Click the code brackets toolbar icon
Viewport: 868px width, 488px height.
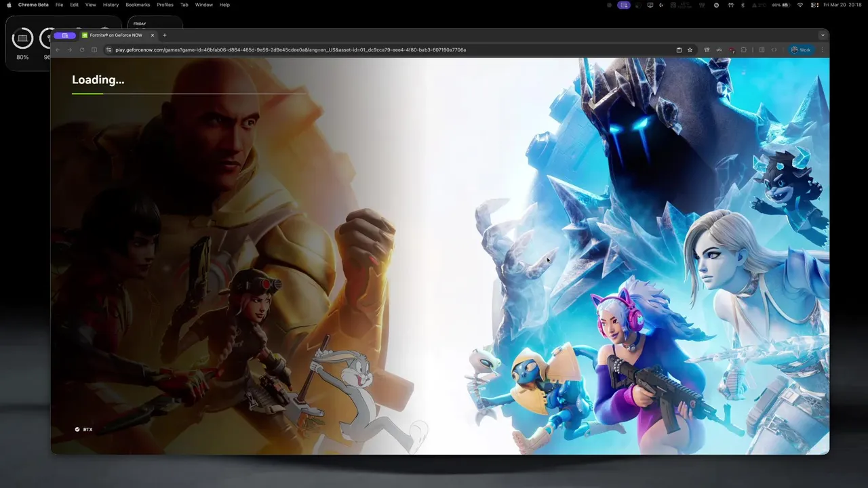774,49
